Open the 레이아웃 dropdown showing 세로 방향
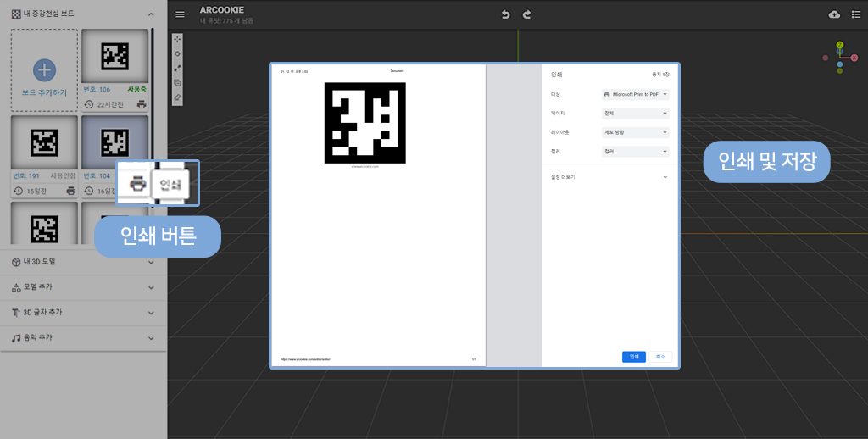The width and height of the screenshot is (868, 439). [x=636, y=132]
